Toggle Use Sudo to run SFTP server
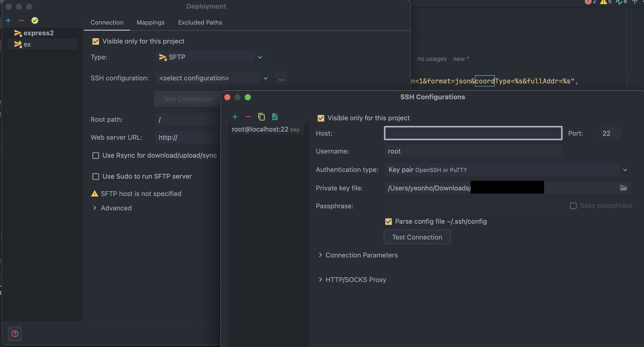This screenshot has width=644, height=347. (x=96, y=177)
